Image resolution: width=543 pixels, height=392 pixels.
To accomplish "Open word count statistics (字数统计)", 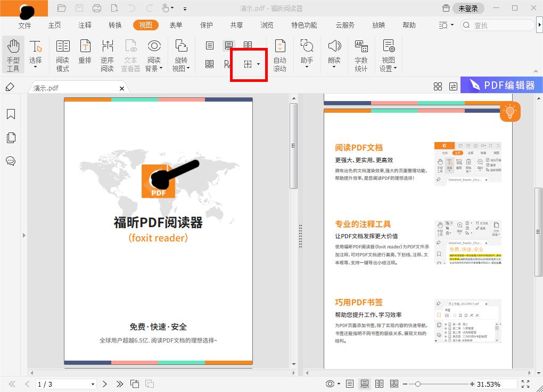I will coord(361,54).
